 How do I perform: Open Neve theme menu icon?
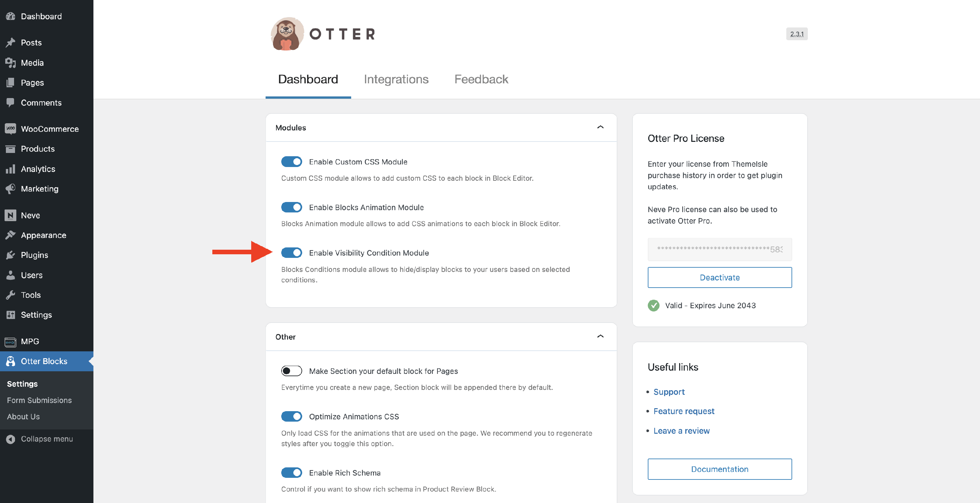pyautogui.click(x=10, y=215)
